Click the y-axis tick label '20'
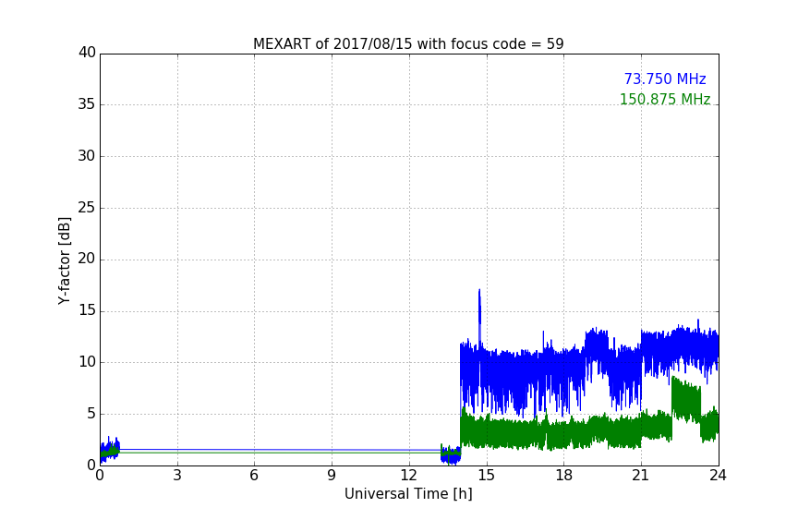 [87, 260]
